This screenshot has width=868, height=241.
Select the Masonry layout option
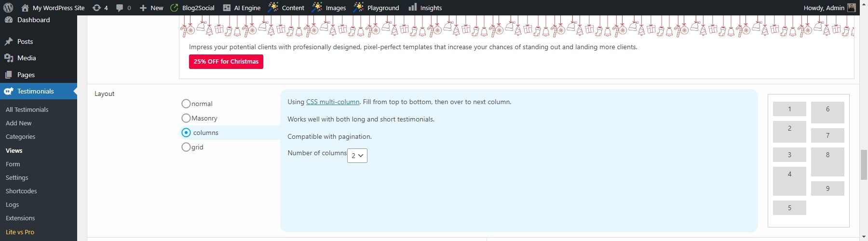click(x=186, y=118)
